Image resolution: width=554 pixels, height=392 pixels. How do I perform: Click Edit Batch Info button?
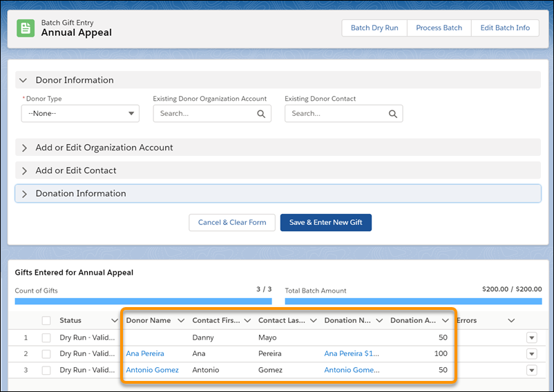coord(505,28)
